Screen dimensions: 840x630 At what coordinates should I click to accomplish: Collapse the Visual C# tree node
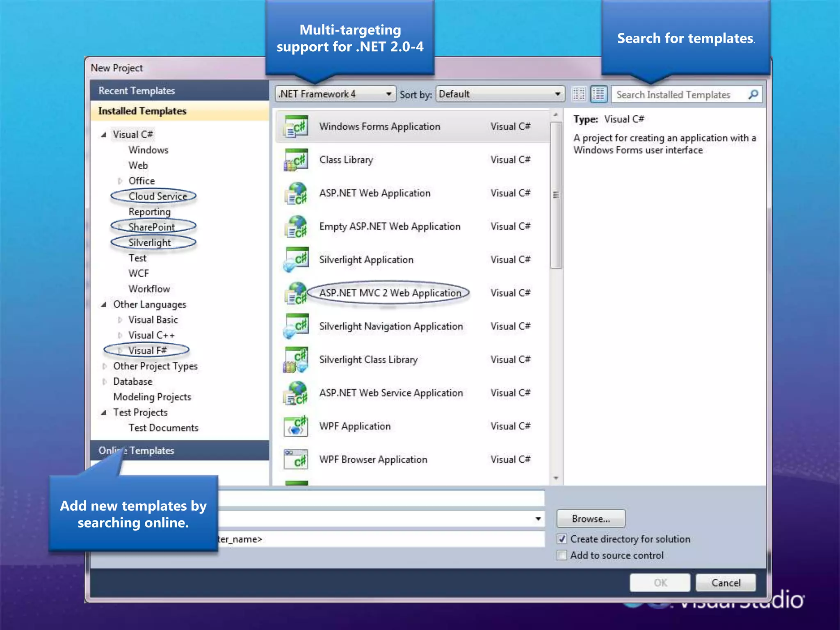(104, 135)
